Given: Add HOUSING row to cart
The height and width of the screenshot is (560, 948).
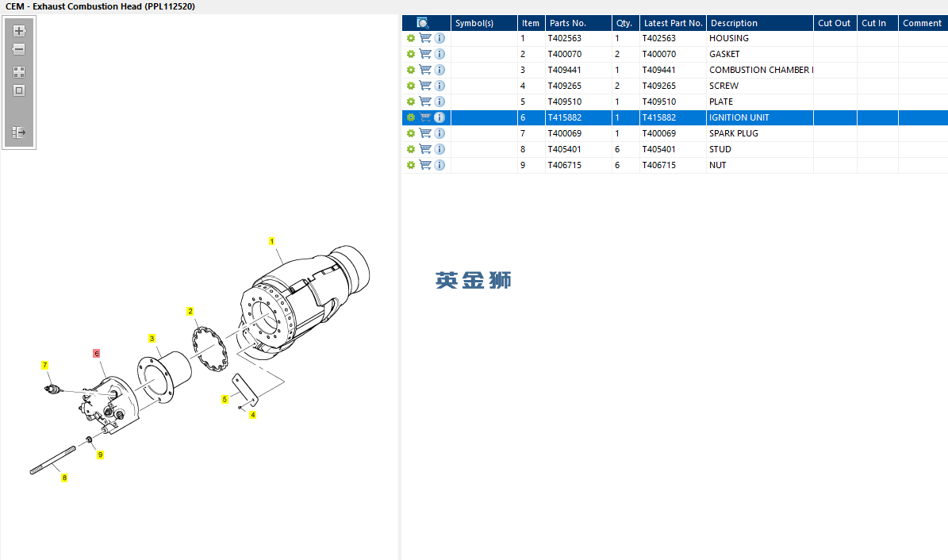Looking at the screenshot, I should (x=426, y=38).
